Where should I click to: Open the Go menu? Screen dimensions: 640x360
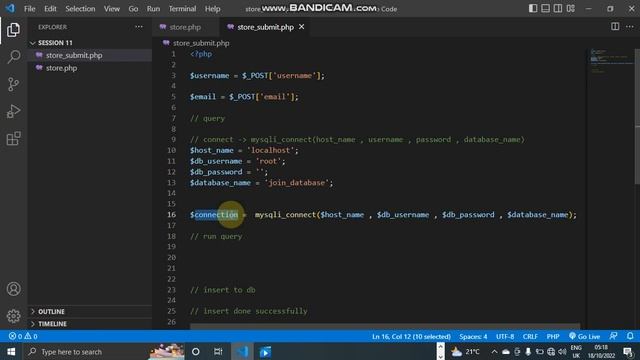pos(133,9)
